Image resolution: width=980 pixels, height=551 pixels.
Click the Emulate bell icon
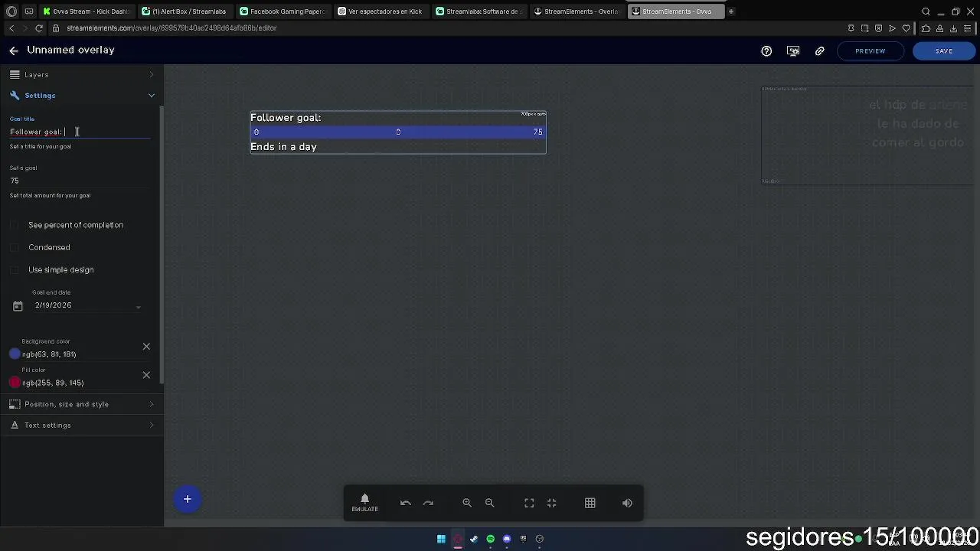coord(364,503)
